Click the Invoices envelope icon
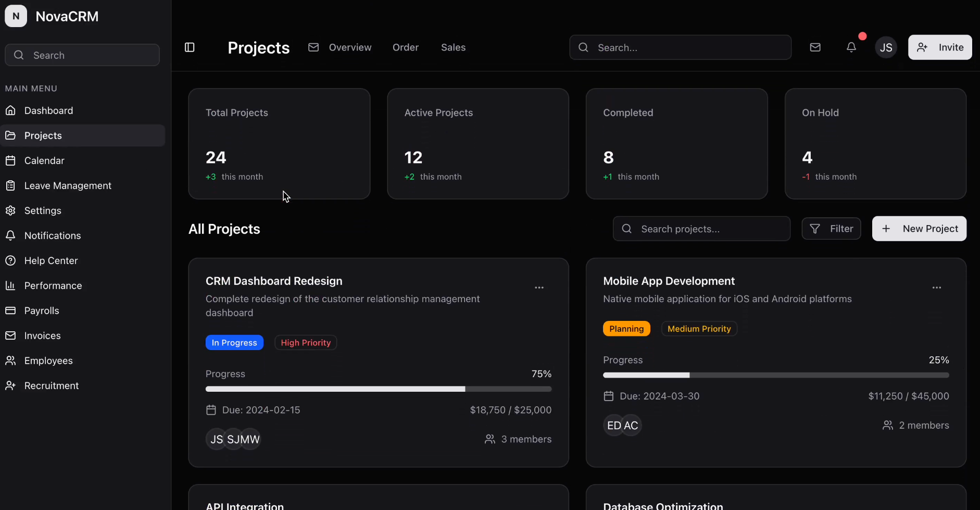This screenshot has width=980, height=510. tap(10, 335)
